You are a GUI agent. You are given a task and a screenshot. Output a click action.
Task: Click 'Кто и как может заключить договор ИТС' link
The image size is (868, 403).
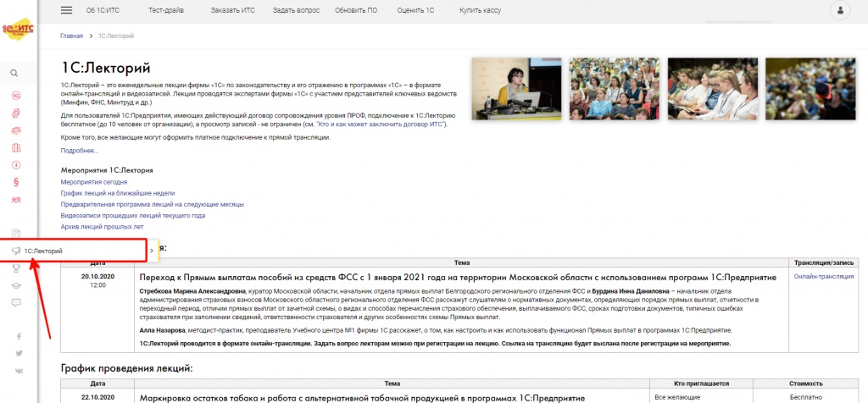pyautogui.click(x=381, y=125)
